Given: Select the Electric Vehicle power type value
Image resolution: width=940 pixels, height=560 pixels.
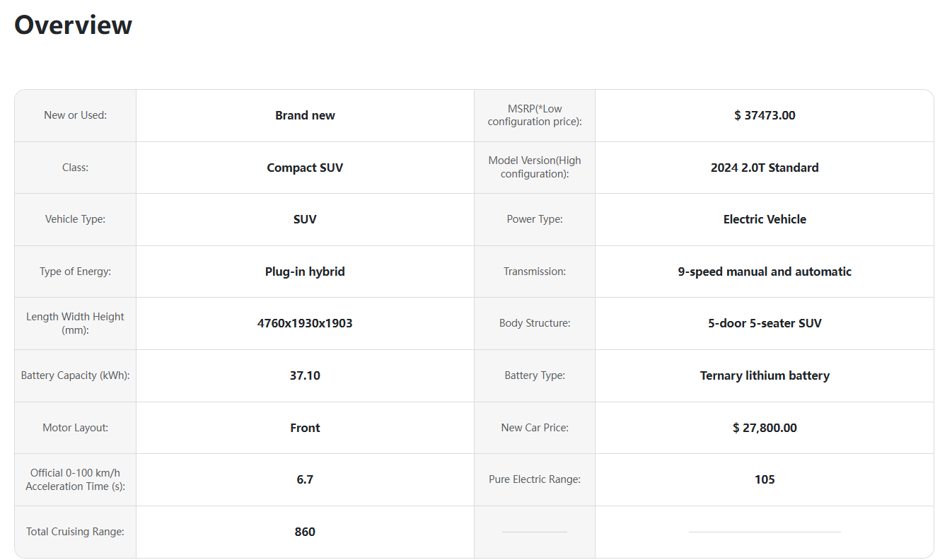Looking at the screenshot, I should pyautogui.click(x=765, y=219).
